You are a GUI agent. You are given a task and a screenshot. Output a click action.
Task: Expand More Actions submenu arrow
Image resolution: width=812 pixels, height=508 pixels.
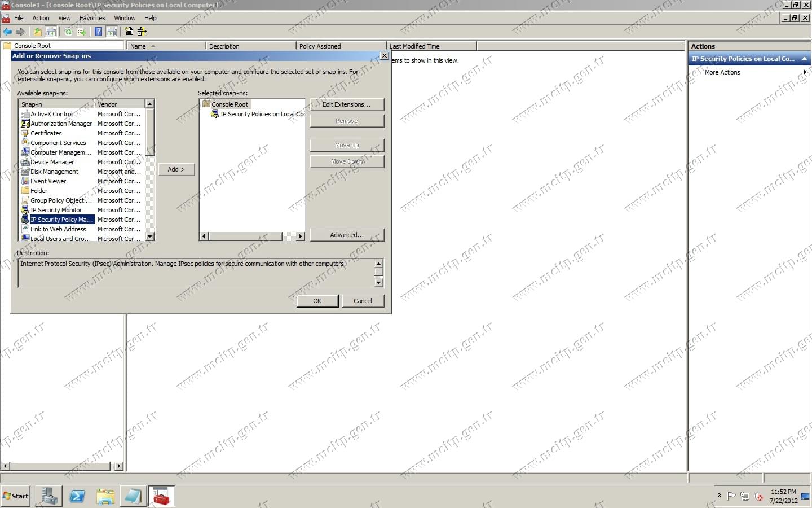(x=805, y=72)
